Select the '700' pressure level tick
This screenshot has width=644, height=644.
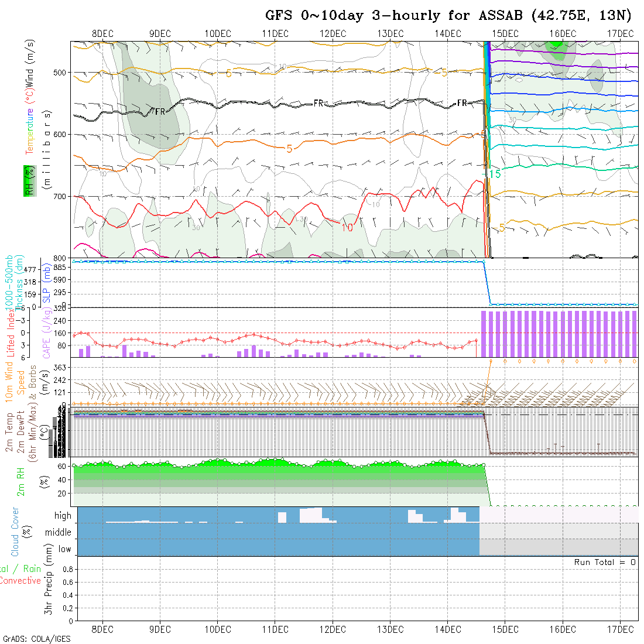tap(60, 196)
